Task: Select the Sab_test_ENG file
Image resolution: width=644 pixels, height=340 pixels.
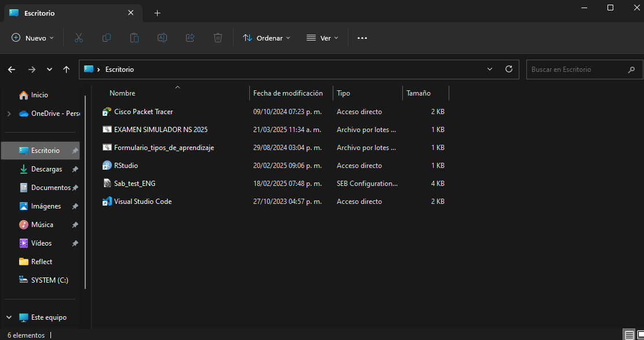Action: coord(134,184)
